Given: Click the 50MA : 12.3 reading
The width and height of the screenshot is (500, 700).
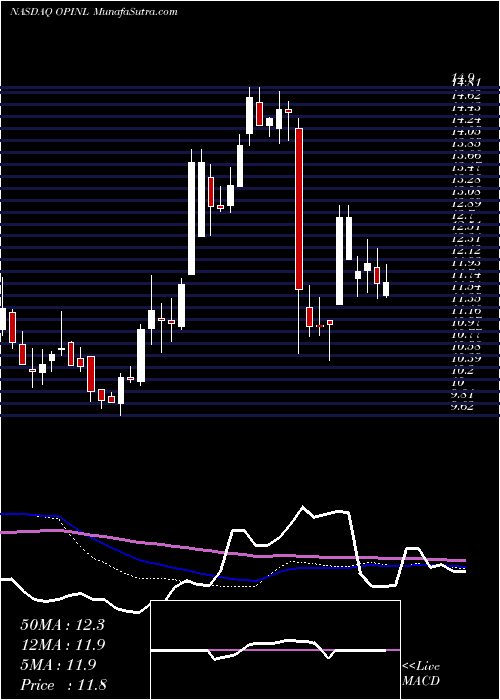Looking at the screenshot, I should 62,625.
